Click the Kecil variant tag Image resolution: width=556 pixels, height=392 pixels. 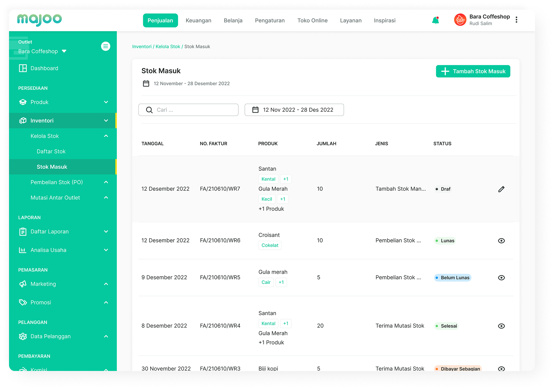tap(267, 199)
